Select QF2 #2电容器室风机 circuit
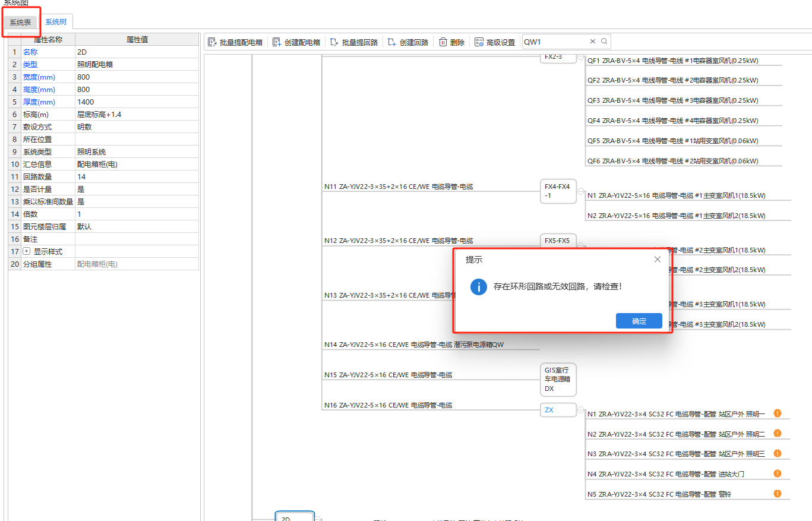 point(673,80)
